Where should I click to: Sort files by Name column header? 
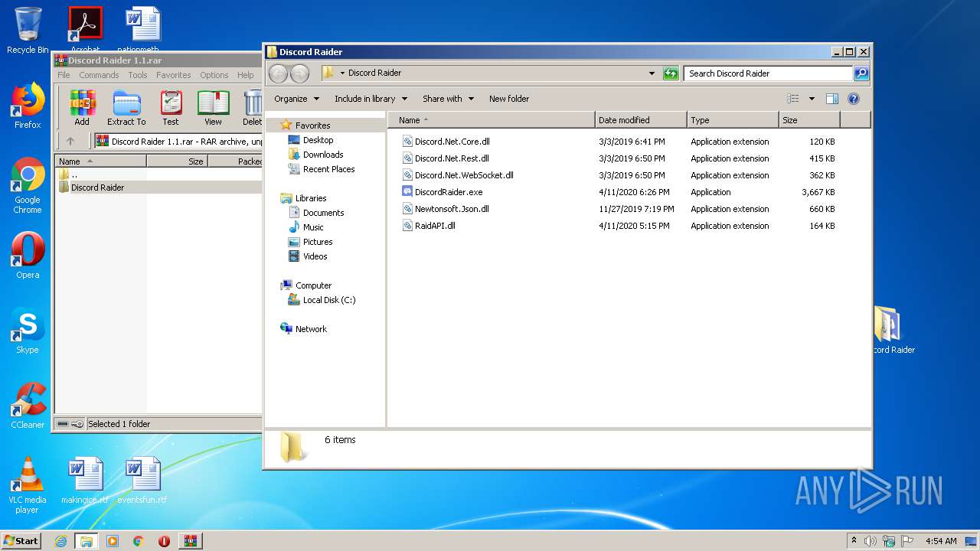(491, 120)
